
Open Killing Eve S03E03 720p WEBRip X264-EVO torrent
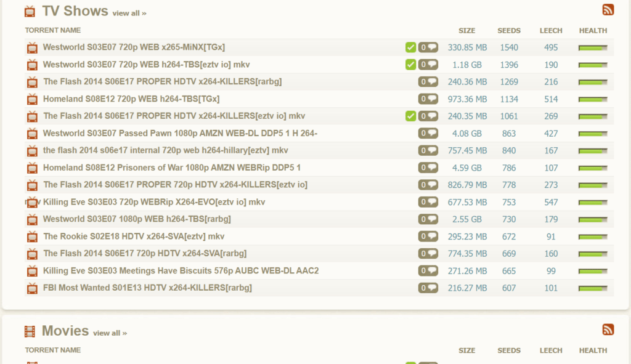coord(154,202)
